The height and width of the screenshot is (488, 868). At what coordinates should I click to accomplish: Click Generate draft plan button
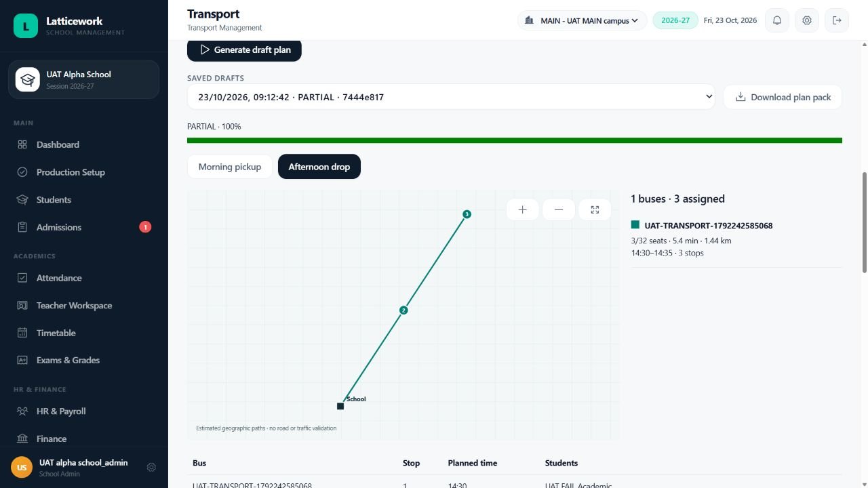[244, 49]
